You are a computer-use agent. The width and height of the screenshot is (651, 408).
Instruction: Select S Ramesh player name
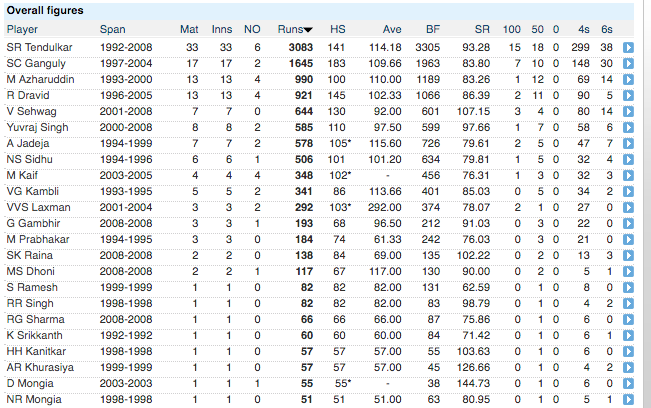click(32, 287)
